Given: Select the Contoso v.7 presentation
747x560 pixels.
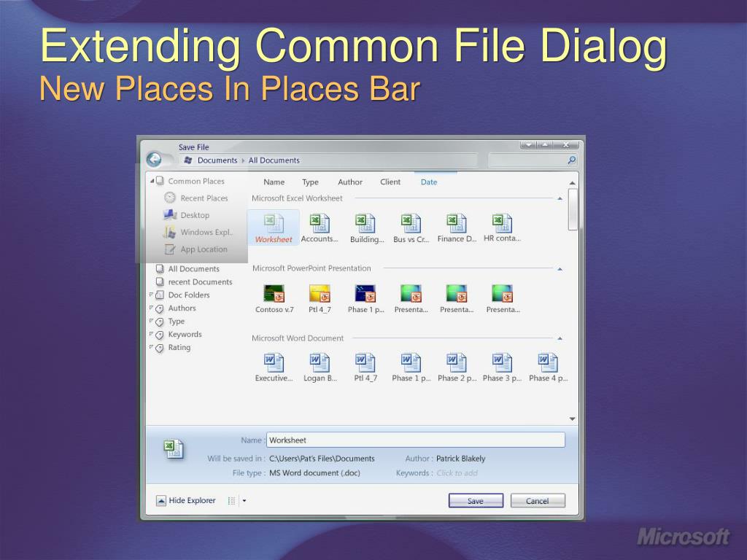Looking at the screenshot, I should (x=274, y=299).
